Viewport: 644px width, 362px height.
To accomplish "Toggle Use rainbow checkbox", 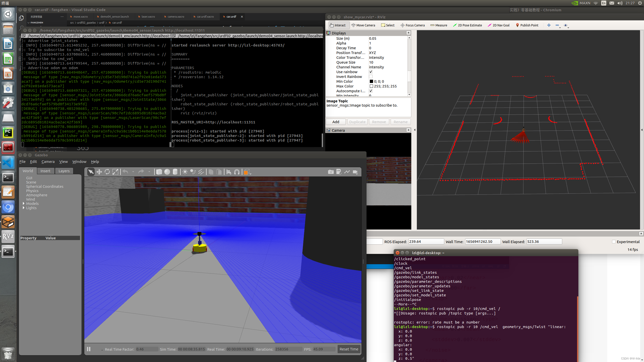I will point(371,72).
